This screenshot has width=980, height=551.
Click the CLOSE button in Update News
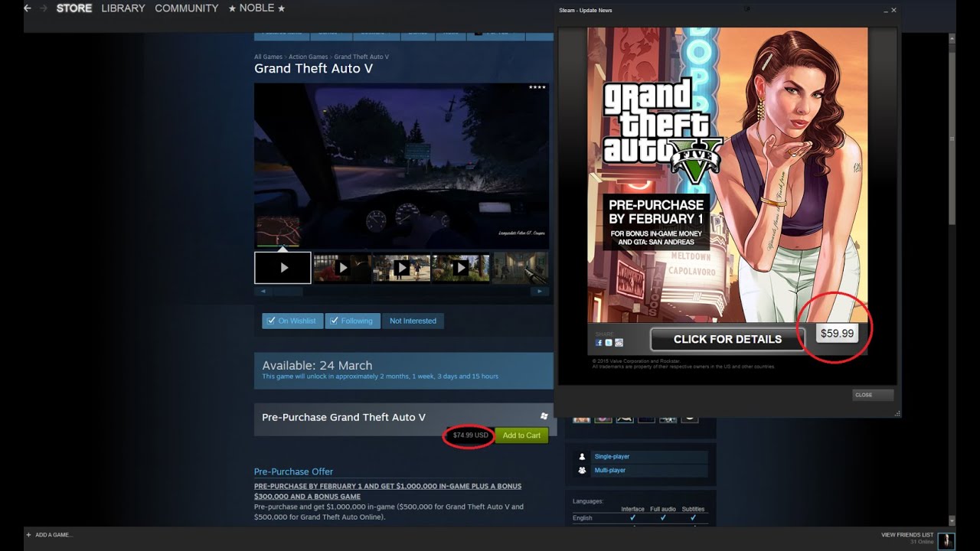click(x=872, y=395)
